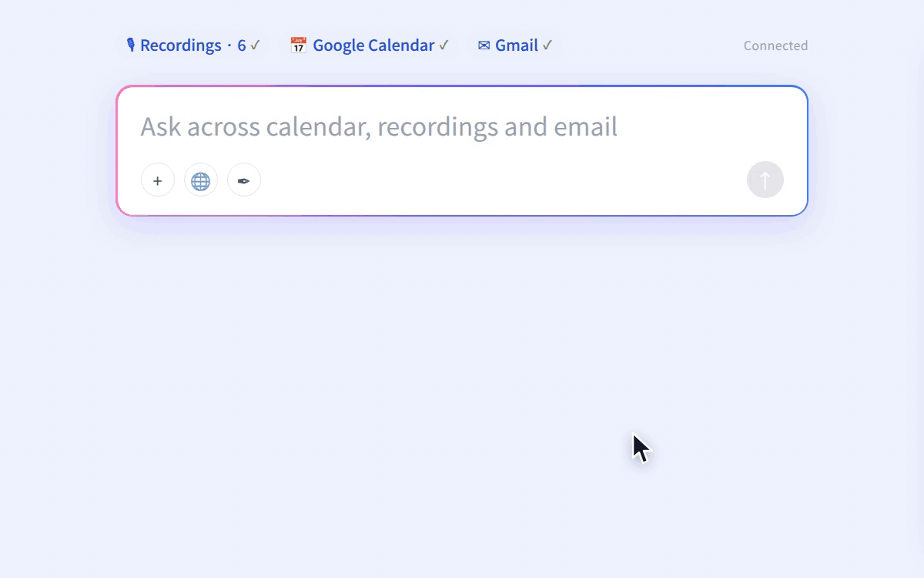Click the microphone icon beside Recordings
The image size is (924, 578).
131,45
